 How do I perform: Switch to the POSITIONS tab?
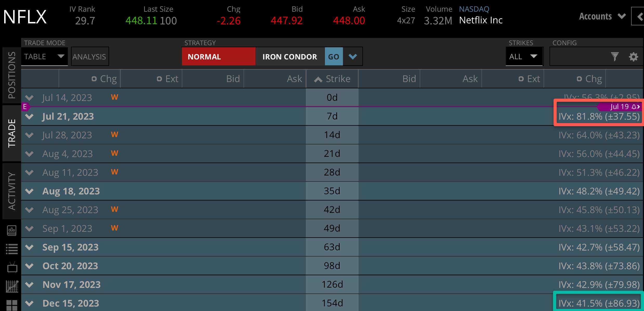pos(12,75)
